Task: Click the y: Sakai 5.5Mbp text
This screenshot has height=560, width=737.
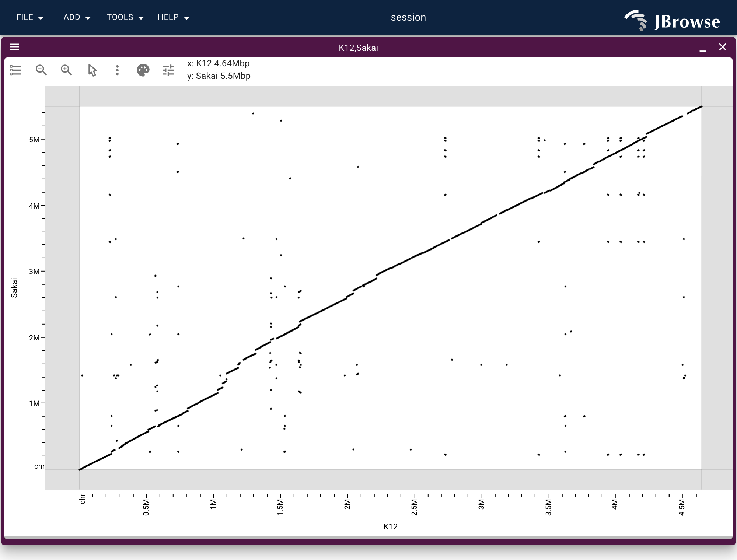Action: pos(219,76)
